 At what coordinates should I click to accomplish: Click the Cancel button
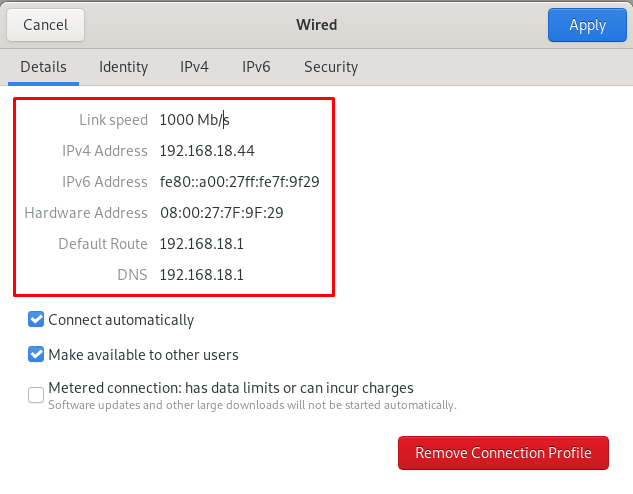45,25
